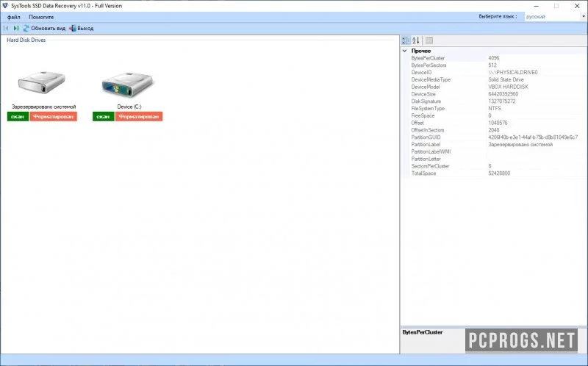Screen dimensions: 588x366
Task: Click the Выход exit button
Action: pyautogui.click(x=81, y=28)
